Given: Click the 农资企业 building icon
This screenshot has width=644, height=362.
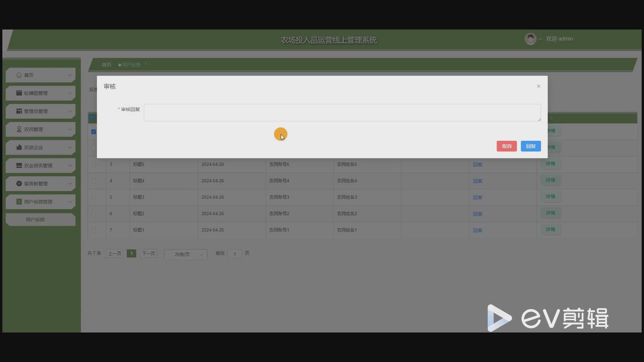Looking at the screenshot, I should 19,147.
